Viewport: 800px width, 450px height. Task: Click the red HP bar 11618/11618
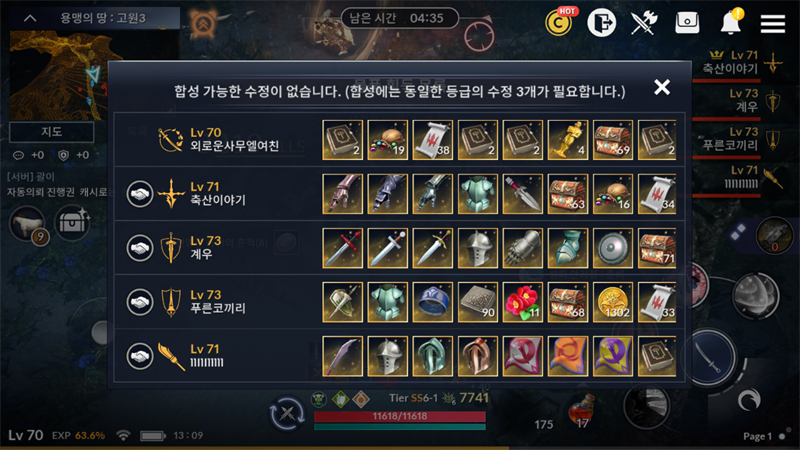[399, 416]
